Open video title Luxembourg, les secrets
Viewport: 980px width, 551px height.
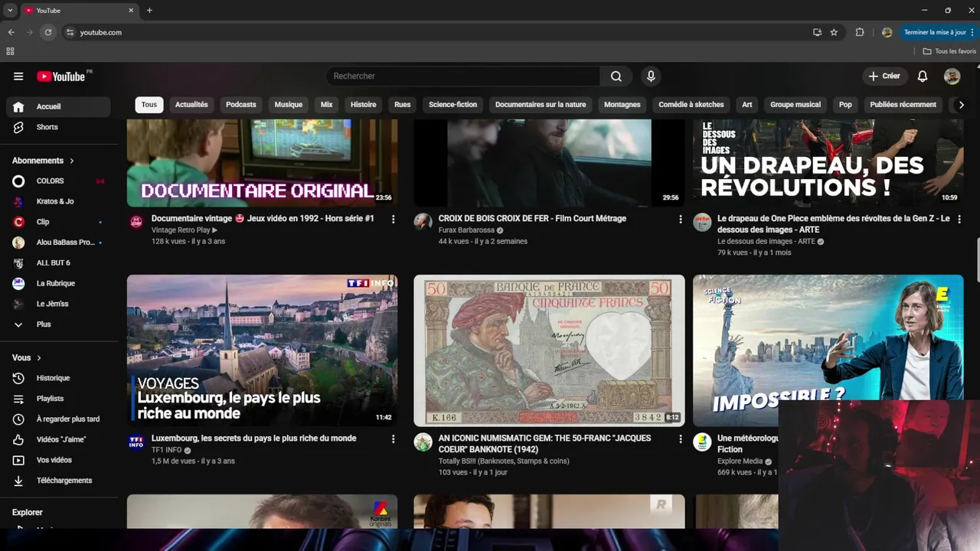(x=254, y=439)
